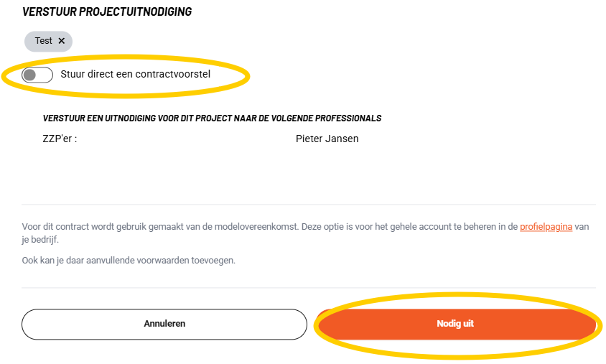Viewport: 606px width, 364px height.
Task: Remove the Test tag with its X icon
Action: (x=61, y=41)
